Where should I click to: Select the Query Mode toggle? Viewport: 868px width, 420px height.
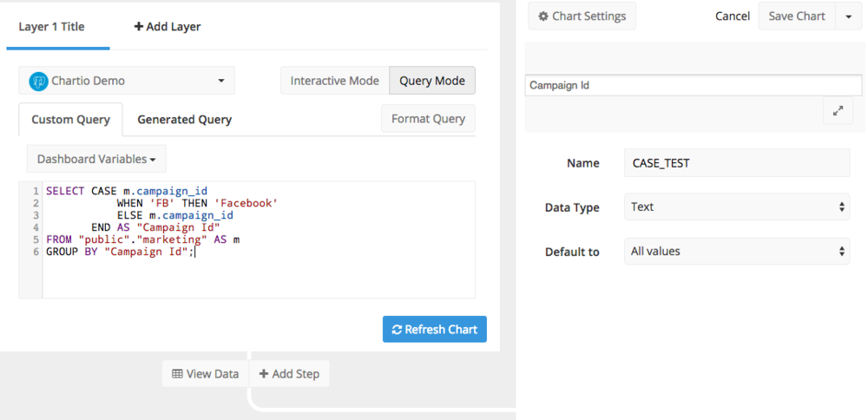click(x=432, y=81)
